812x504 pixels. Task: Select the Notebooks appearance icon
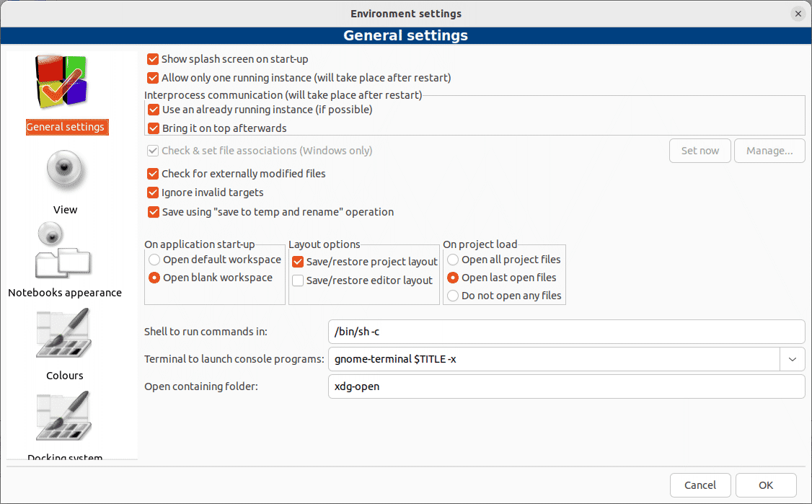coord(62,252)
